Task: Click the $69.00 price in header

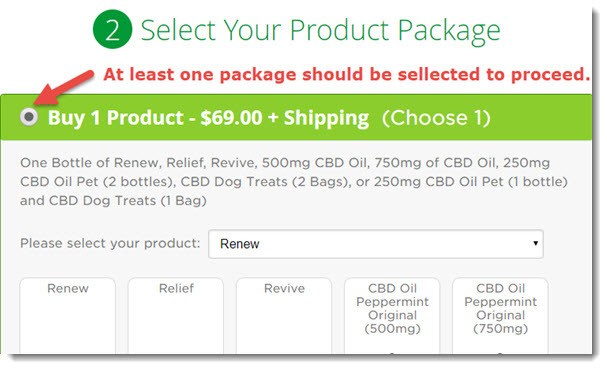Action: click(231, 118)
